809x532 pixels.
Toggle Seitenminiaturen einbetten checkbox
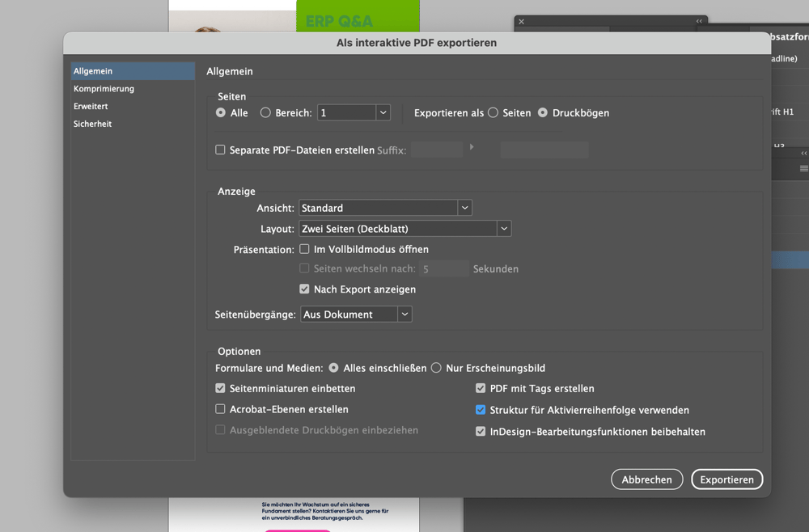click(220, 388)
